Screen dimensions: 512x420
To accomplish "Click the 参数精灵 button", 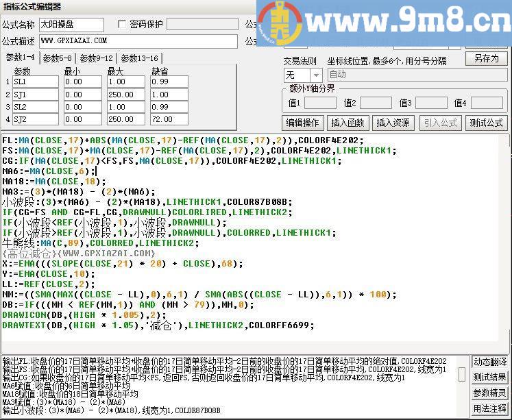I will [489, 393].
